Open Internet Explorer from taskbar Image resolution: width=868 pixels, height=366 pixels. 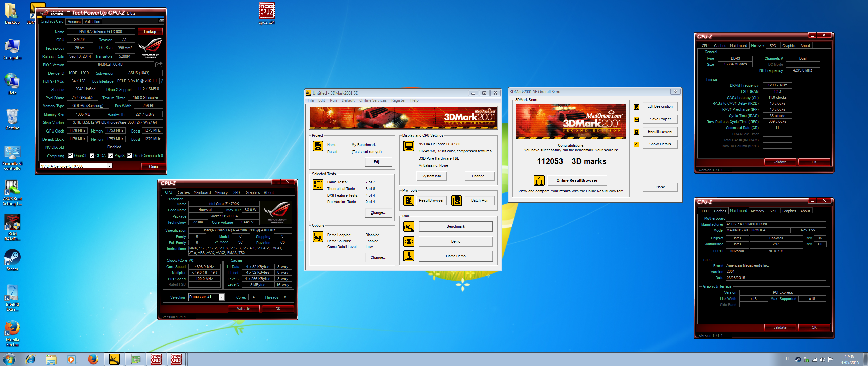point(31,359)
